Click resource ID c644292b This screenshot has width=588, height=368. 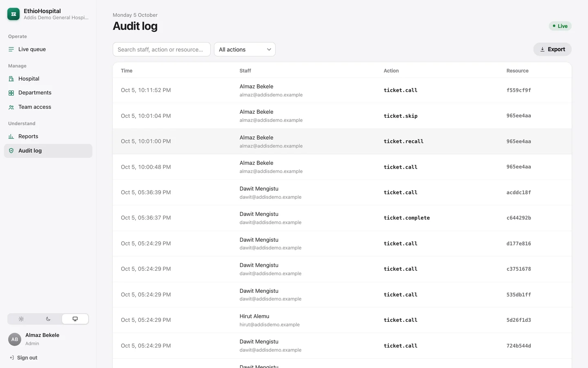click(519, 218)
